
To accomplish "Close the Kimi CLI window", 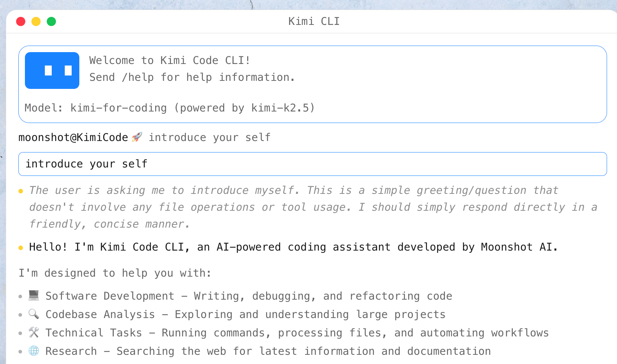I will (21, 21).
